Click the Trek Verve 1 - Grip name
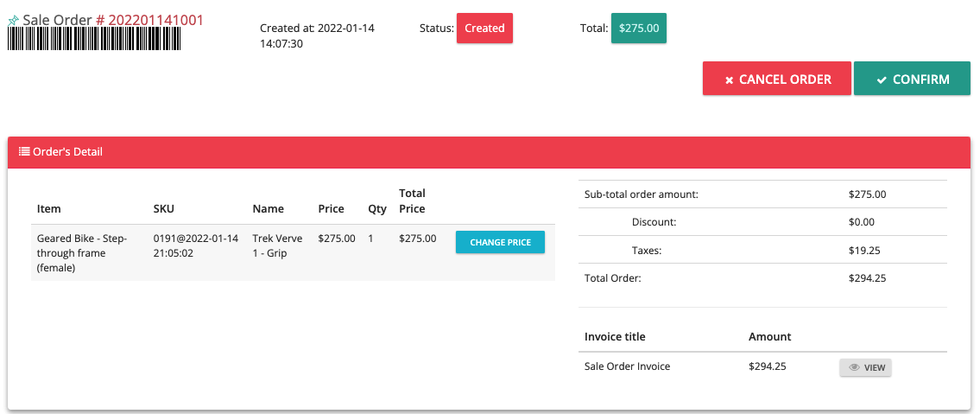This screenshot has height=414, width=980. (277, 245)
